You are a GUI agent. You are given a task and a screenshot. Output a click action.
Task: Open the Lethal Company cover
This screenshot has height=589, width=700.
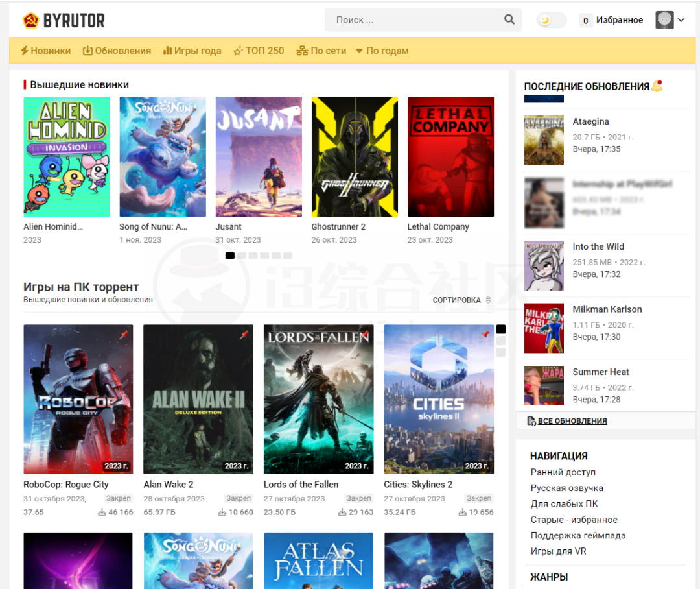tap(451, 157)
